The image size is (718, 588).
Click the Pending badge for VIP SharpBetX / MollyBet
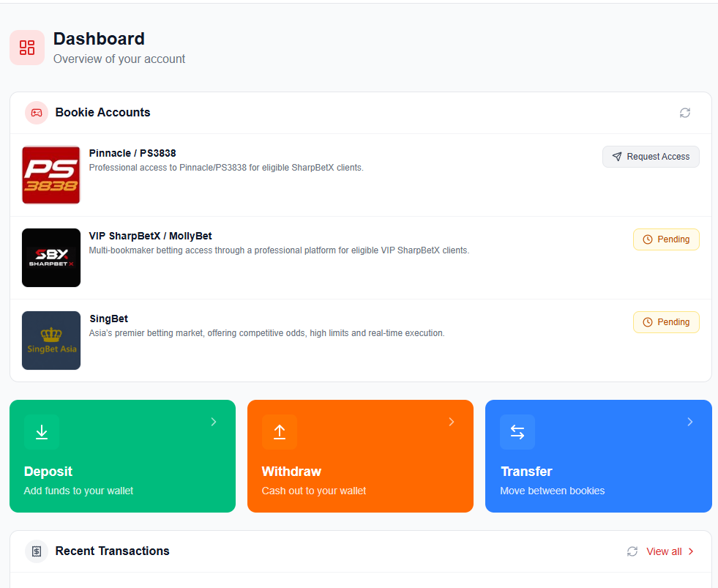666,239
